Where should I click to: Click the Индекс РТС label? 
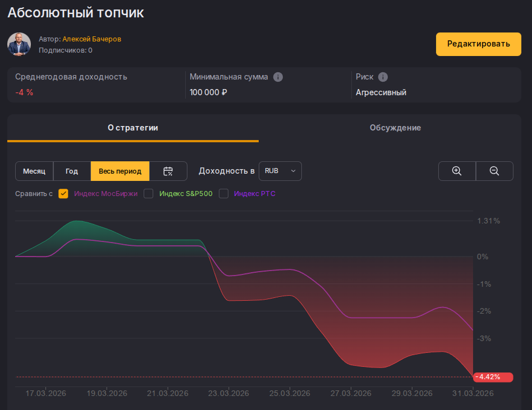255,194
